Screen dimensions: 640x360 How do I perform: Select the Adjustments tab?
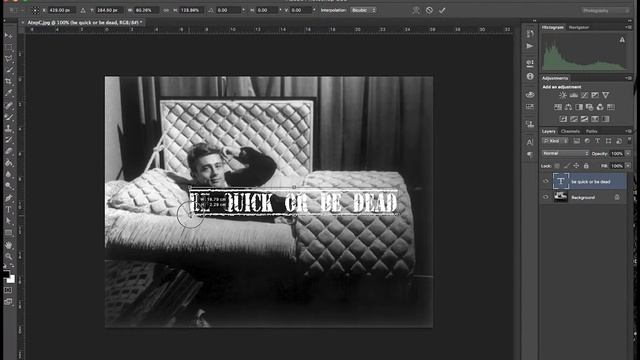555,78
